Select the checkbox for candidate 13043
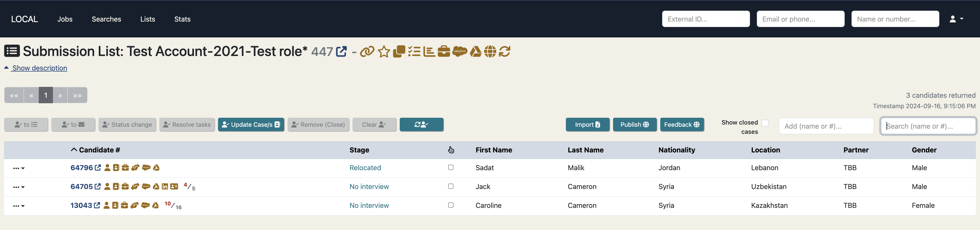980x230 pixels. pyautogui.click(x=451, y=205)
